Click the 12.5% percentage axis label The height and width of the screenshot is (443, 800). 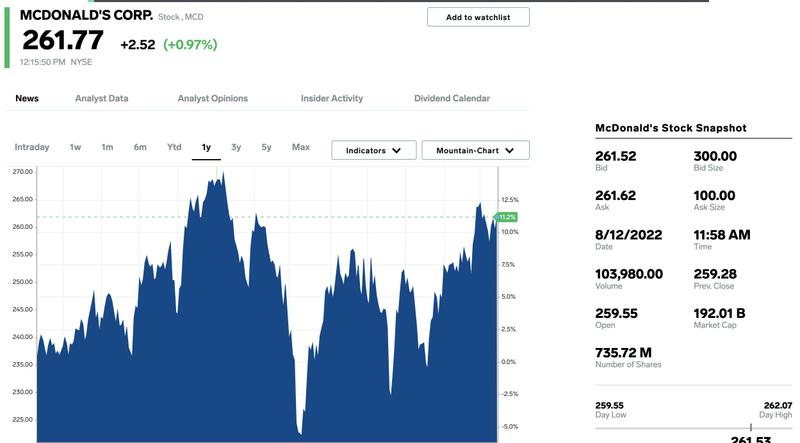[510, 200]
